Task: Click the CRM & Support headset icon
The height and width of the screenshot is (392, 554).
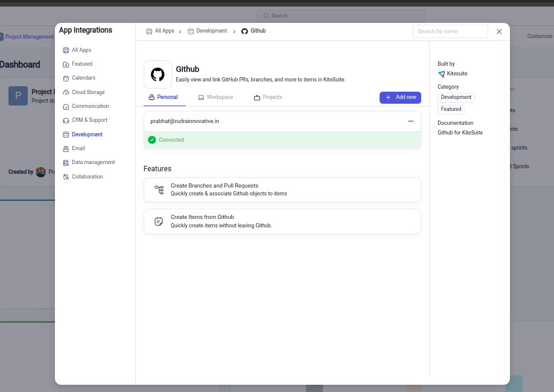Action: [x=66, y=121]
